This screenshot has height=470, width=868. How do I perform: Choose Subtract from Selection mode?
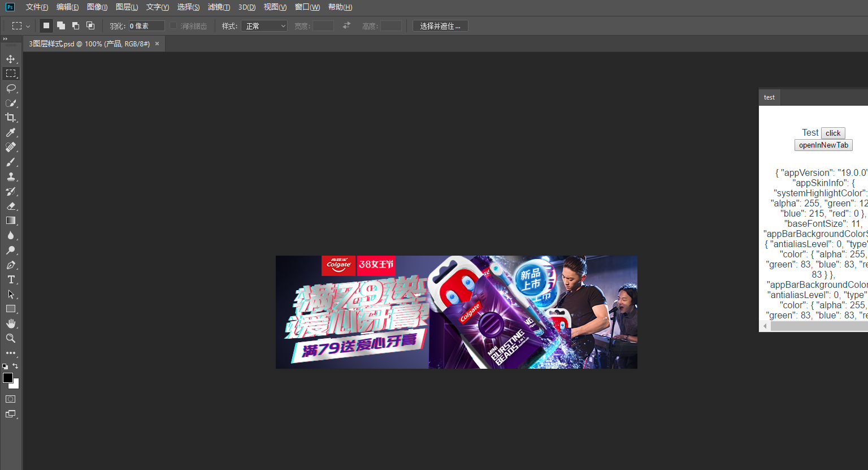click(x=76, y=25)
